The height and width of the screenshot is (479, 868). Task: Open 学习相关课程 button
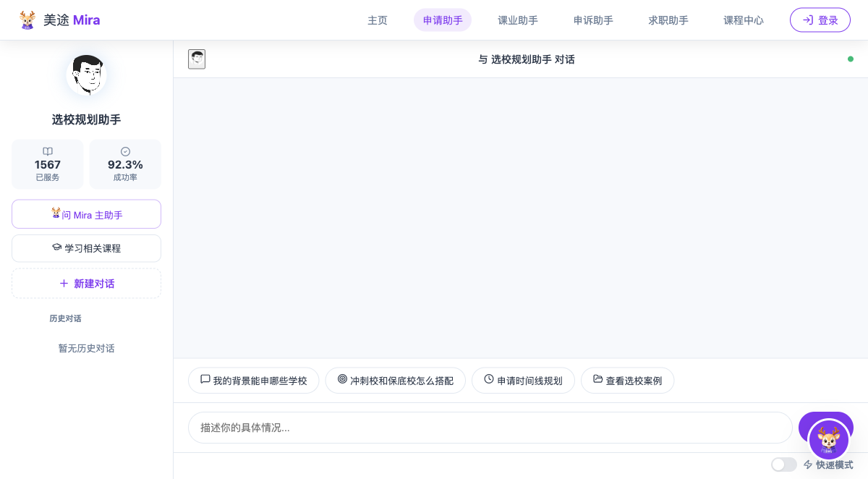[86, 248]
